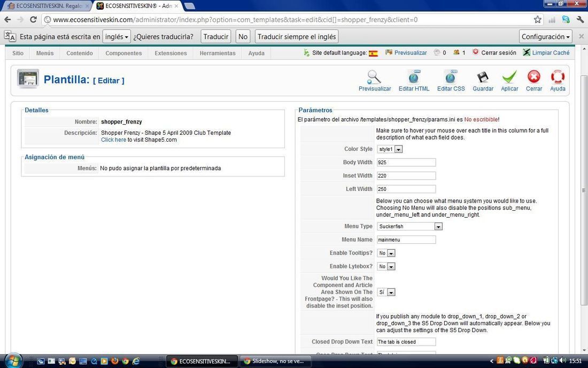Bookmark page with the star icon
The height and width of the screenshot is (368, 588).
tap(537, 19)
